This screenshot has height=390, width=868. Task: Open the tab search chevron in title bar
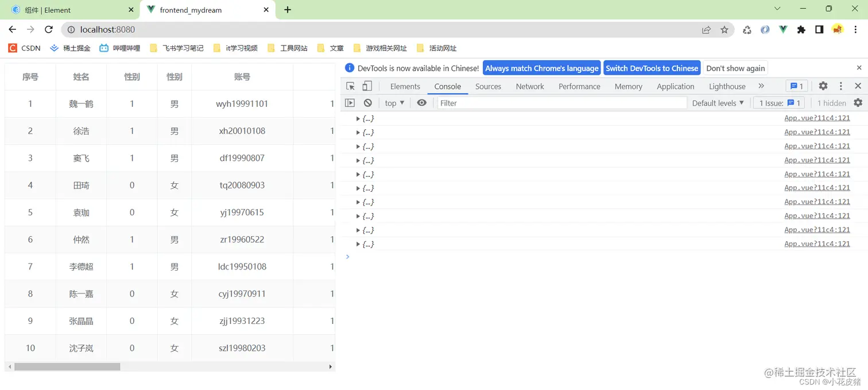click(x=777, y=9)
